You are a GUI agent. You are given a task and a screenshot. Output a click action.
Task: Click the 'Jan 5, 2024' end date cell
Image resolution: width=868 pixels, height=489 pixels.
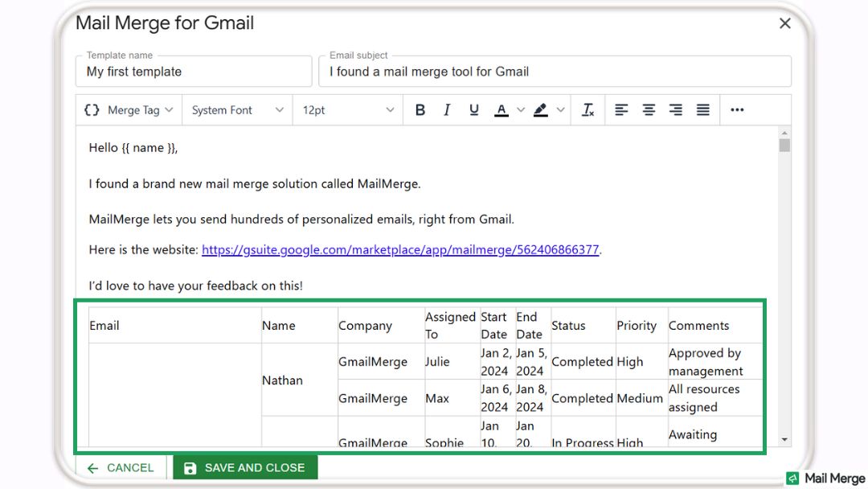coord(533,362)
